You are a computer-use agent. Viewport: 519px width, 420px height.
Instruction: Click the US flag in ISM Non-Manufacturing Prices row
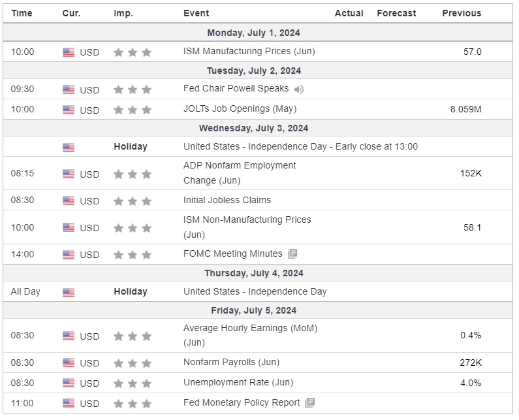[69, 227]
